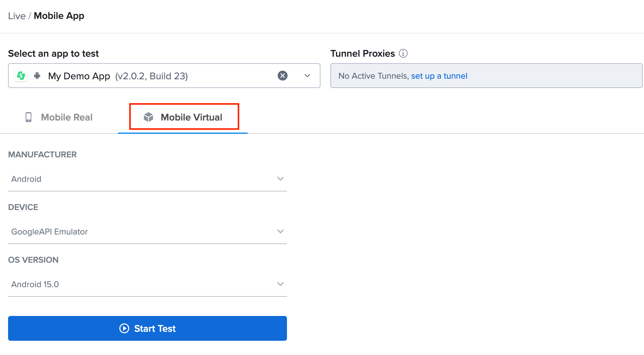Click the play icon inside Start Test button
Screen dimensions: 644x355
point(124,328)
